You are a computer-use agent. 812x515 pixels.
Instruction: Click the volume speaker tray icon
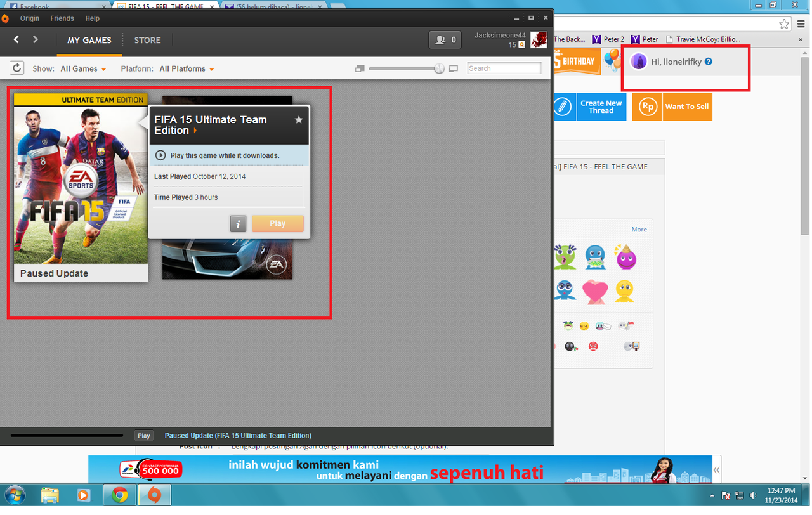point(753,495)
